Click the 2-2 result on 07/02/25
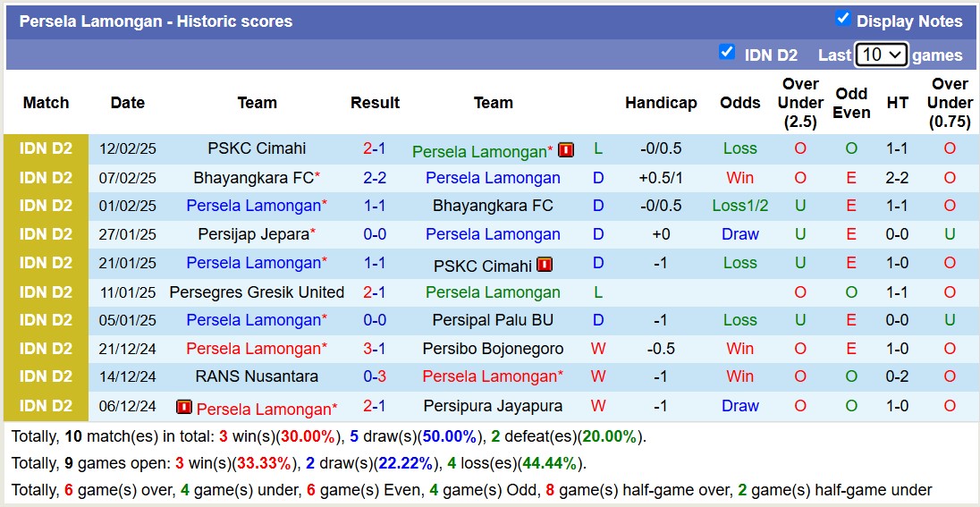Viewport: 980px width, 507px height. point(375,178)
